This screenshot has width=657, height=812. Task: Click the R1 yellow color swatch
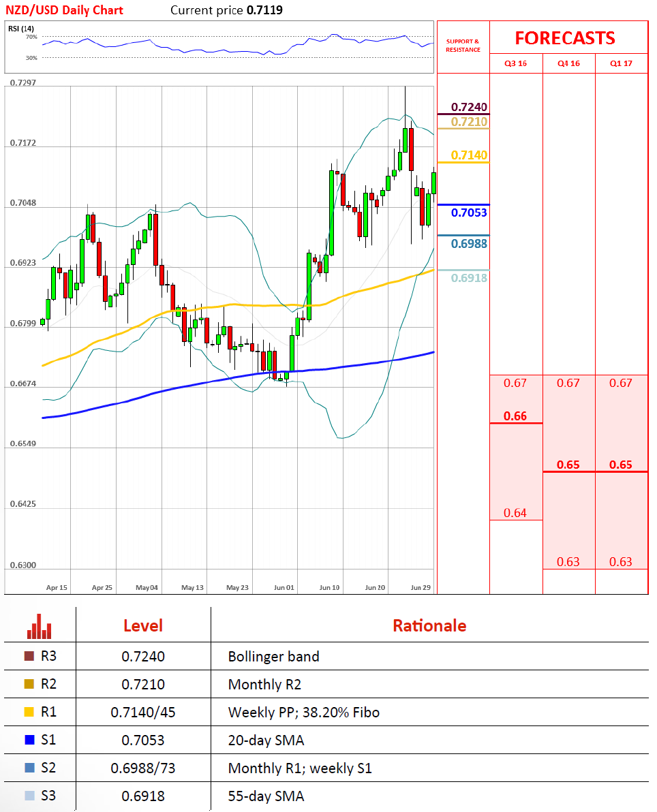(x=29, y=712)
